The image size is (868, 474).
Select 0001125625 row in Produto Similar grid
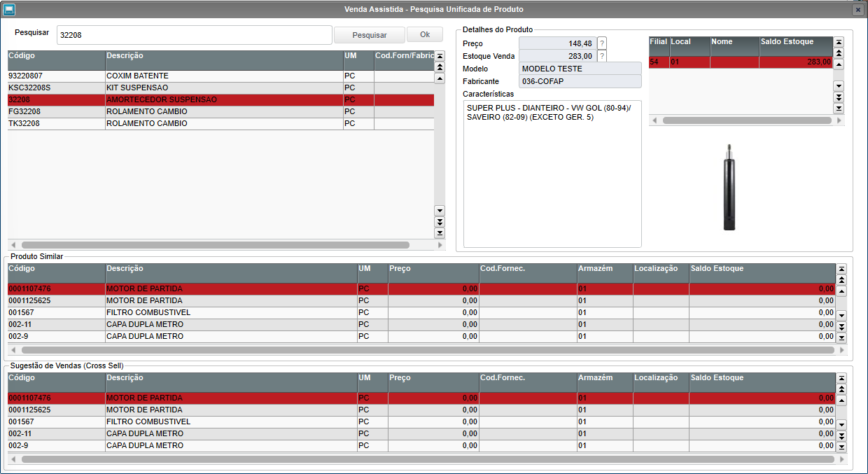pyautogui.click(x=421, y=300)
